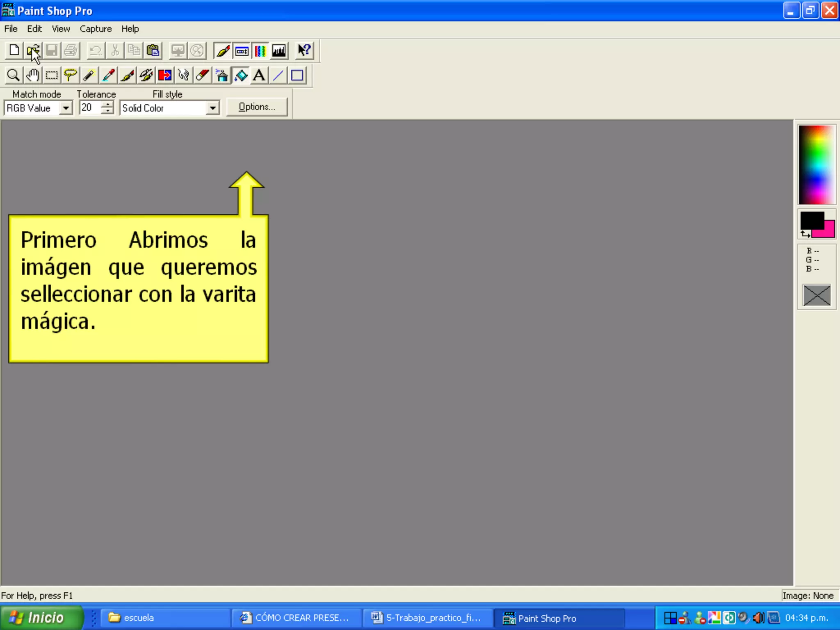Image resolution: width=840 pixels, height=630 pixels.
Task: Select the Airbrush spray can tool
Action: coord(222,75)
